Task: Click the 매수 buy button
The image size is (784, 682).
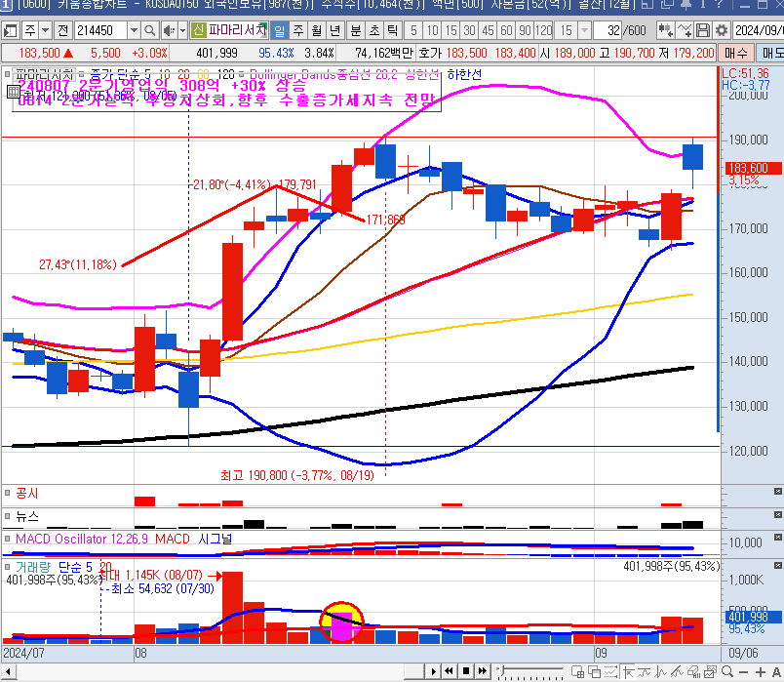Action: pyautogui.click(x=735, y=53)
